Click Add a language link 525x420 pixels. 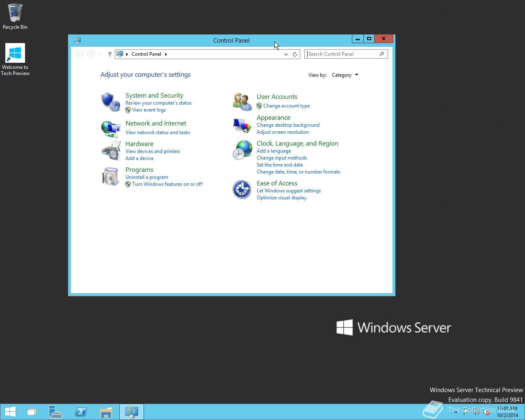(274, 151)
